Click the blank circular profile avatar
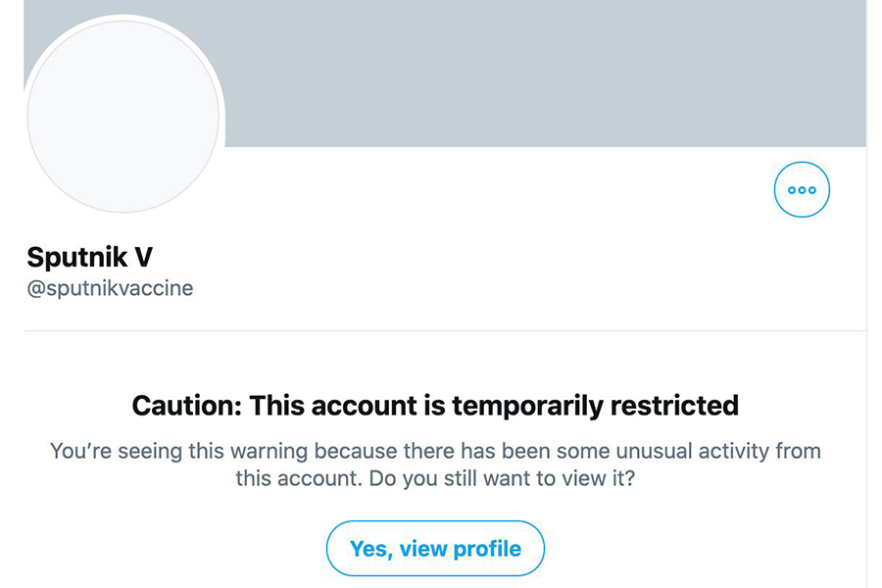This screenshot has height=588, width=882. point(123,116)
